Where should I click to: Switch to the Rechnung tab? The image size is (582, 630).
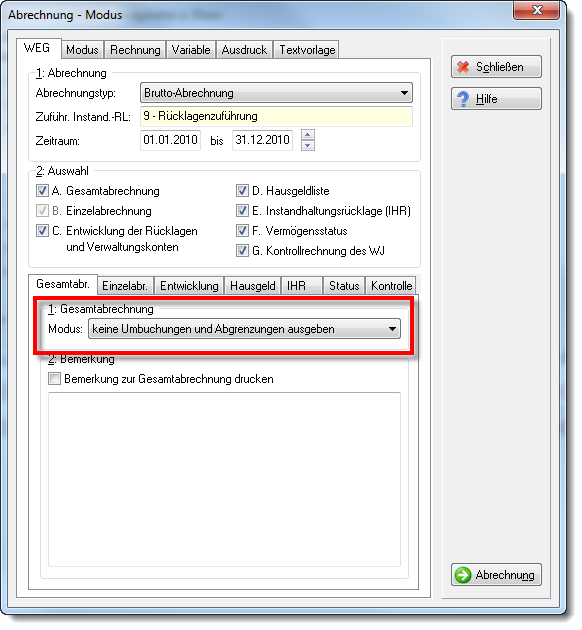pos(135,50)
